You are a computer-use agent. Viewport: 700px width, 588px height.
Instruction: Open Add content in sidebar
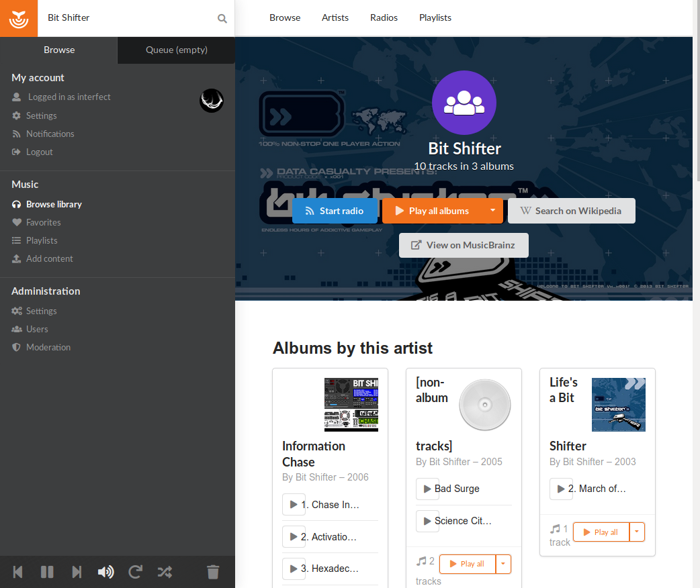coord(49,258)
